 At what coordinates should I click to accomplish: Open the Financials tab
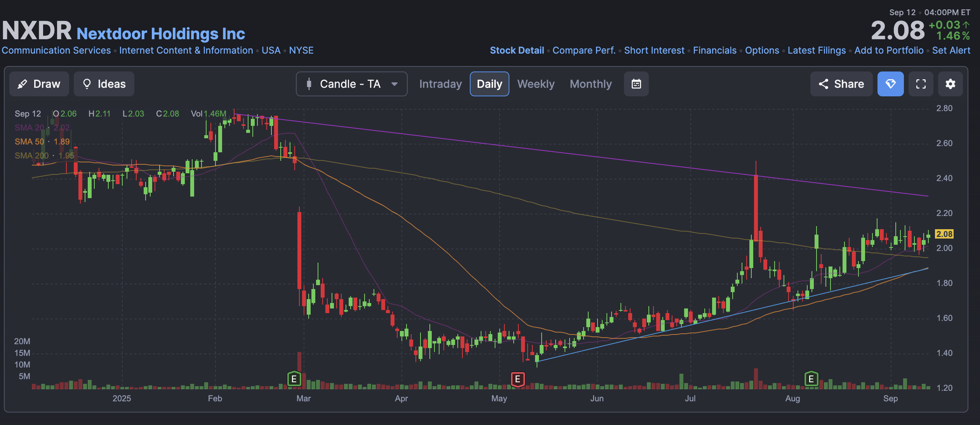714,51
